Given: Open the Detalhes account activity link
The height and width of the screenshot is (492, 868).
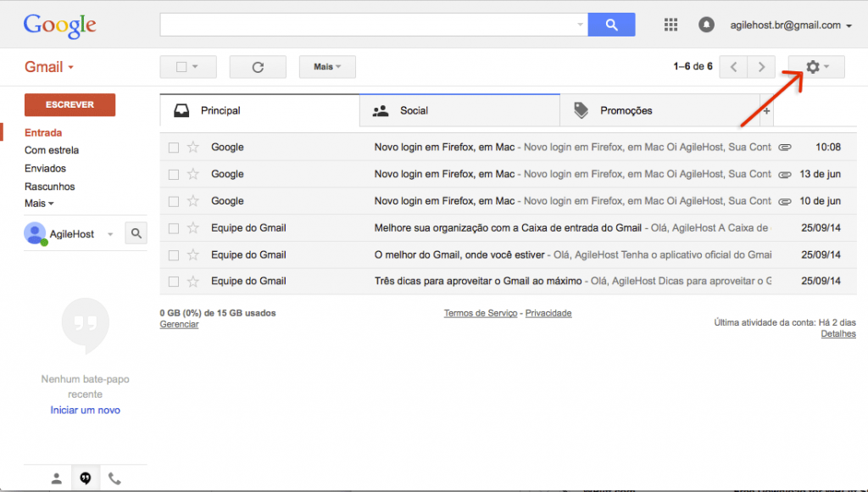Looking at the screenshot, I should 838,334.
